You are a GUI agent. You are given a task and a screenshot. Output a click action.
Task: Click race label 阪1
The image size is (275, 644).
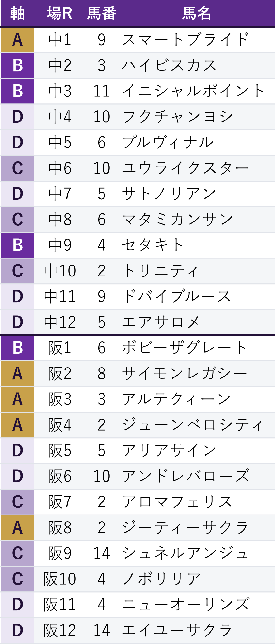(x=60, y=348)
